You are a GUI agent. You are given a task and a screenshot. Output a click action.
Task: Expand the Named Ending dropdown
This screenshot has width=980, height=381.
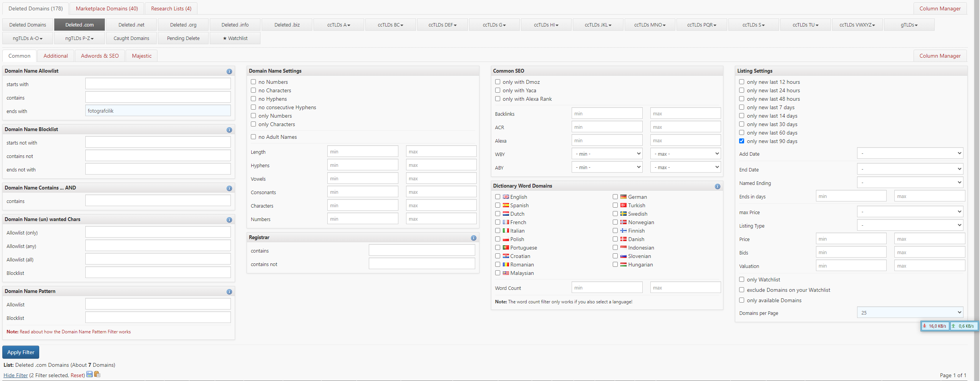pyautogui.click(x=910, y=183)
